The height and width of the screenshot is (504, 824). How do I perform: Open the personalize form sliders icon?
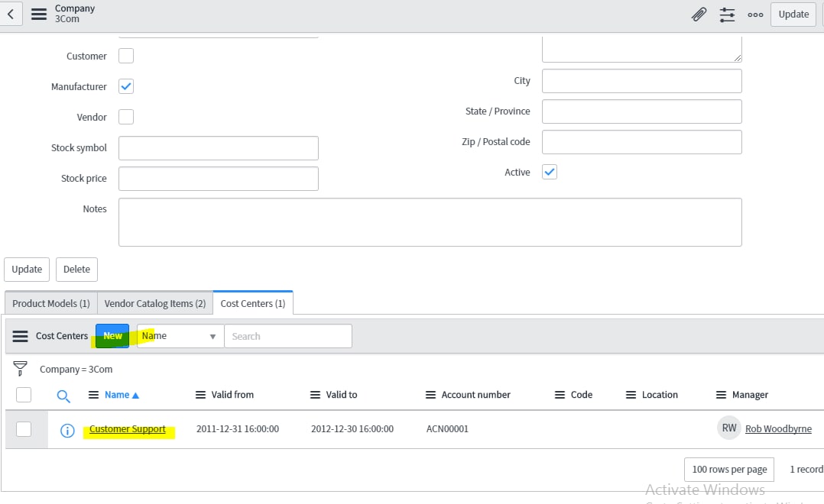click(x=728, y=15)
